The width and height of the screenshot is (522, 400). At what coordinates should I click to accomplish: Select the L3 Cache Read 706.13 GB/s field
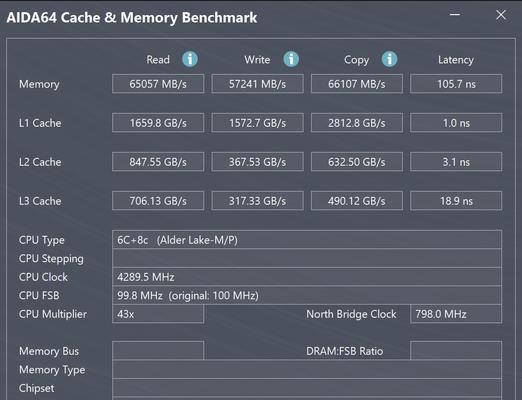pyautogui.click(x=158, y=201)
